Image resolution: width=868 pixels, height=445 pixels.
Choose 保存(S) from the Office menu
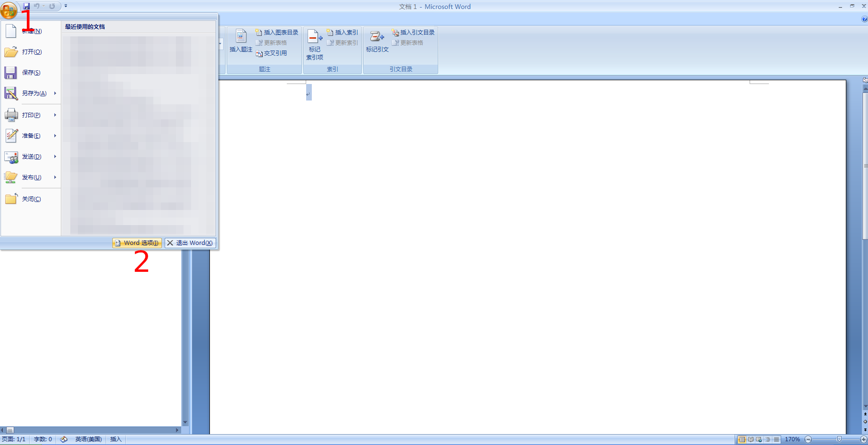(x=31, y=73)
